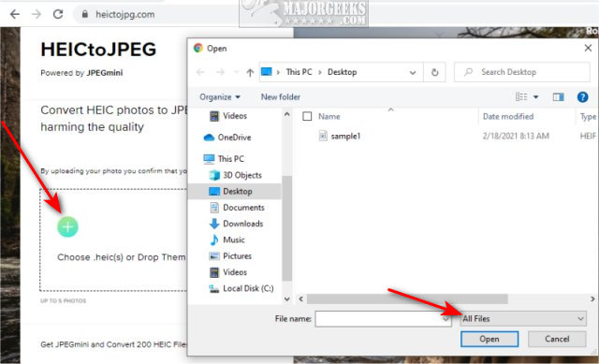Sort by Type column header
Screen dimensions: 599x364
[588, 116]
